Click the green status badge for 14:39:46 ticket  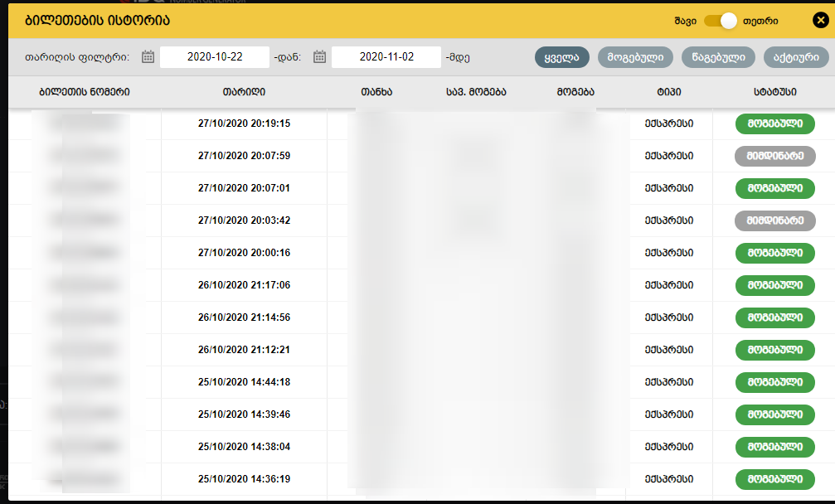coord(774,414)
